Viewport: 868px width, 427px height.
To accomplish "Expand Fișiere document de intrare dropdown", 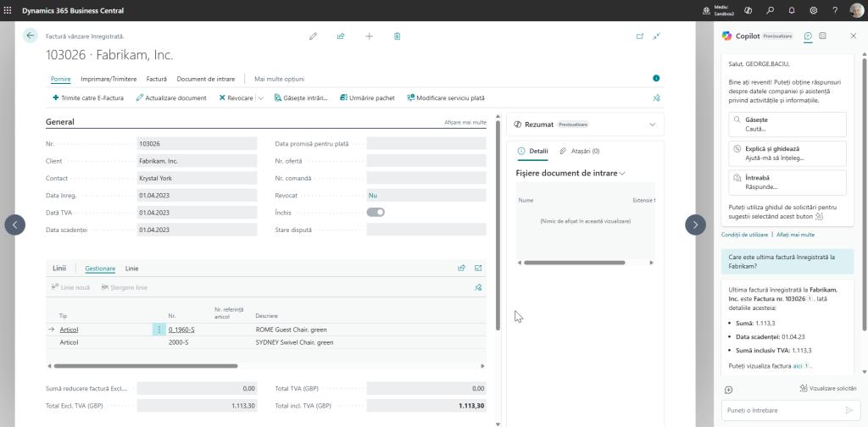I will click(x=622, y=173).
